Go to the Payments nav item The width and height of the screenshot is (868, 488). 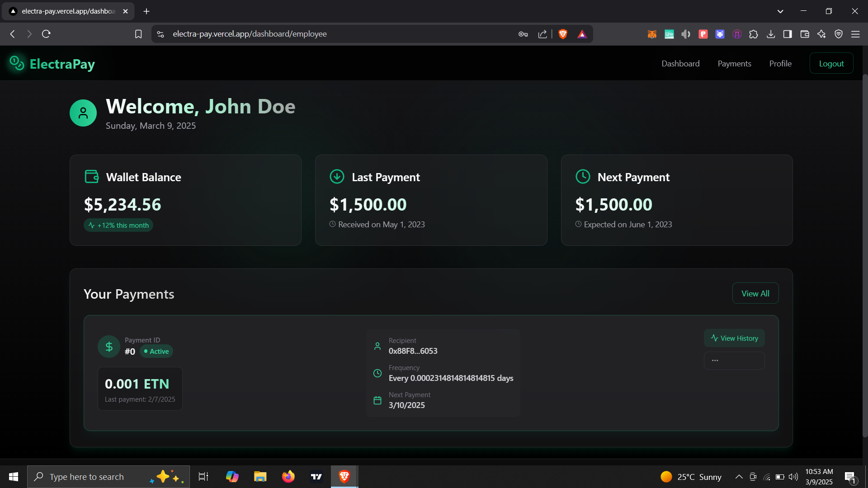[x=734, y=63]
